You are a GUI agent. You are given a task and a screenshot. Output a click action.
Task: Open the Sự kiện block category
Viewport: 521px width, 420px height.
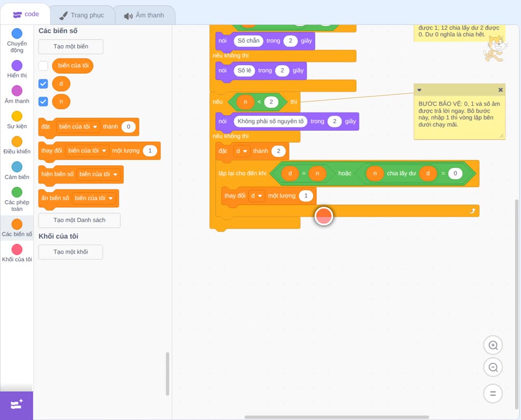click(x=17, y=120)
